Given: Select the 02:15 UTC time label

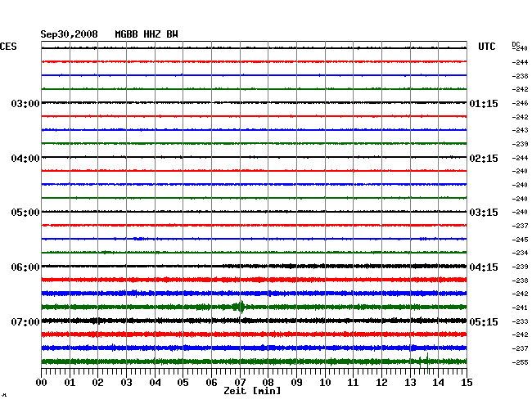Looking at the screenshot, I should point(484,159).
